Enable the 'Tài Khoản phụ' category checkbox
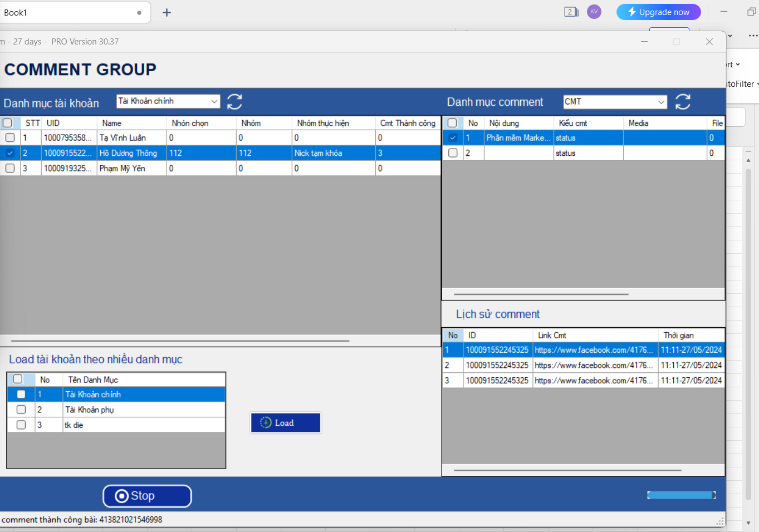 pyautogui.click(x=21, y=409)
